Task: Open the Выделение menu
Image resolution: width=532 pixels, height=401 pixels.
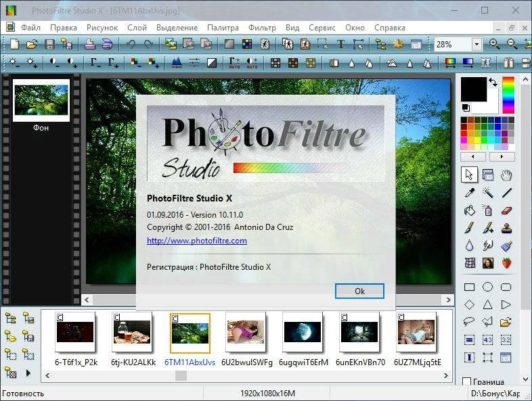Action: pos(177,28)
